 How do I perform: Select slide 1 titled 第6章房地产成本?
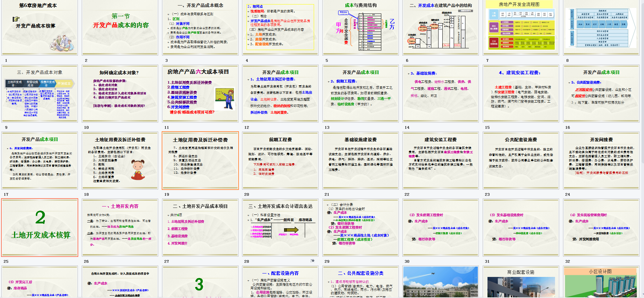pyautogui.click(x=40, y=28)
